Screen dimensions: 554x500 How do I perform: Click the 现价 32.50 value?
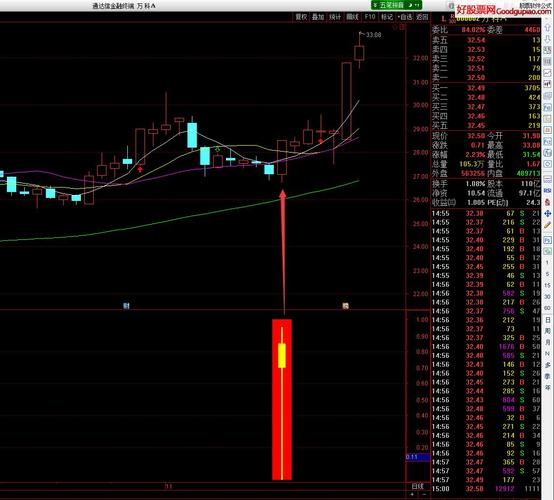[x=476, y=136]
